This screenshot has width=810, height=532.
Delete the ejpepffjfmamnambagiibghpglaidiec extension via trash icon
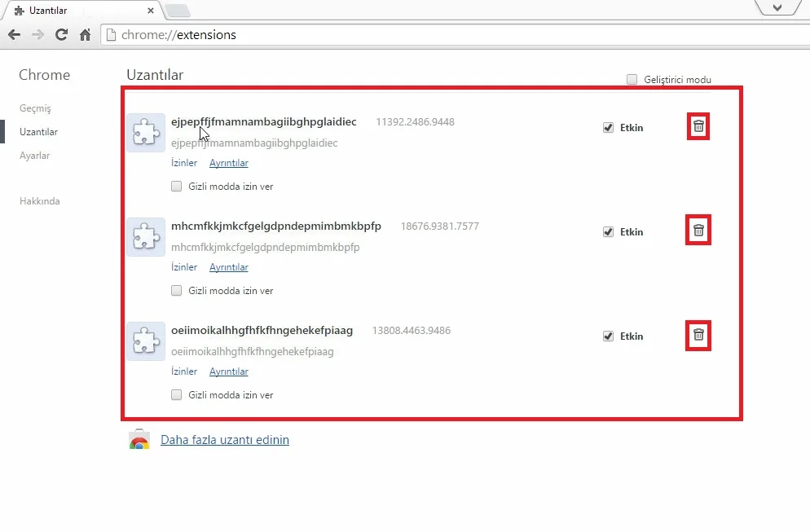698,126
